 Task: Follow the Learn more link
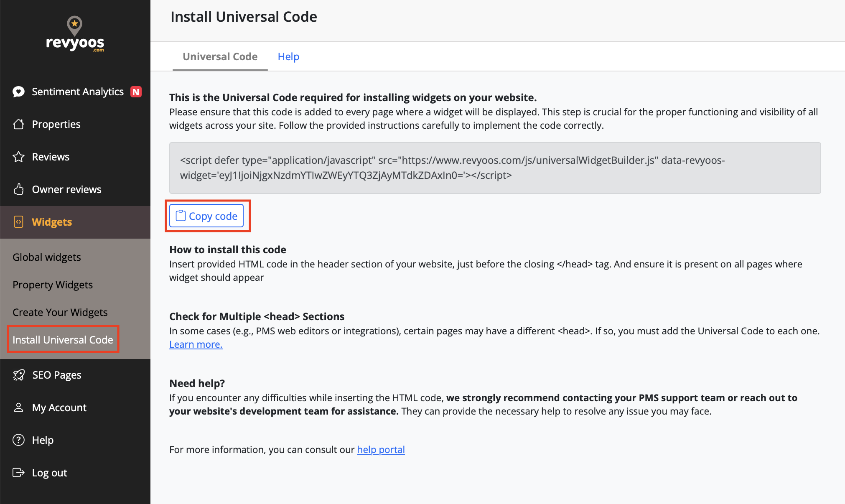(196, 344)
